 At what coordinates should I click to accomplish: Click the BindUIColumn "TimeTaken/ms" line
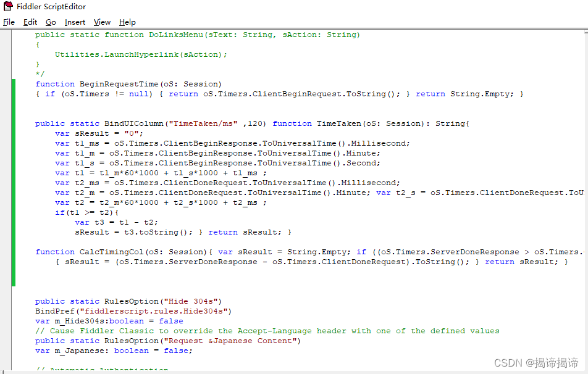tap(252, 123)
